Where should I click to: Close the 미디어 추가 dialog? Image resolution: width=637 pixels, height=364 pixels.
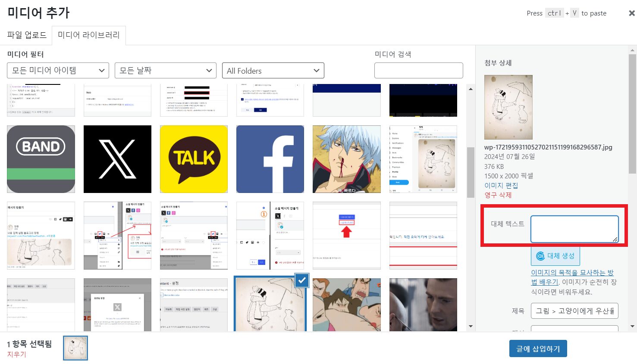631,13
